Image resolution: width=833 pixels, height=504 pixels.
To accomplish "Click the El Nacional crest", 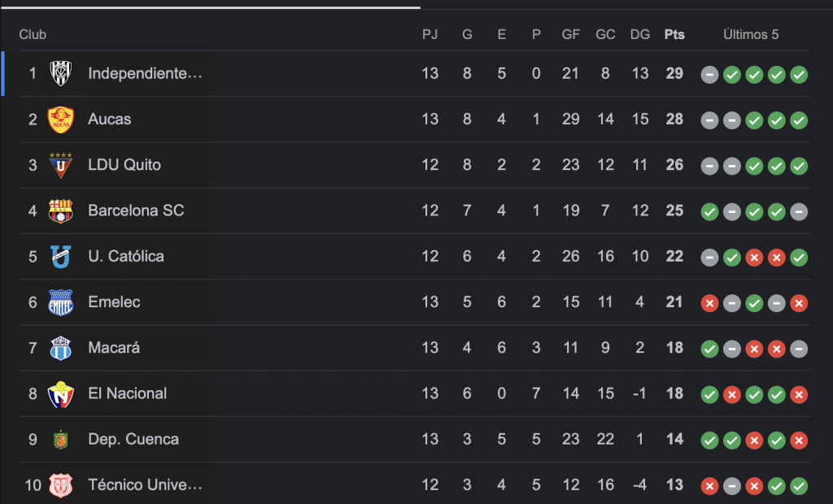I will [x=60, y=393].
